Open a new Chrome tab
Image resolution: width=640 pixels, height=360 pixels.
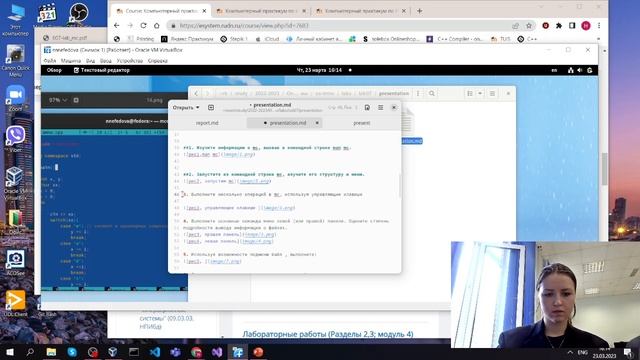[419, 11]
